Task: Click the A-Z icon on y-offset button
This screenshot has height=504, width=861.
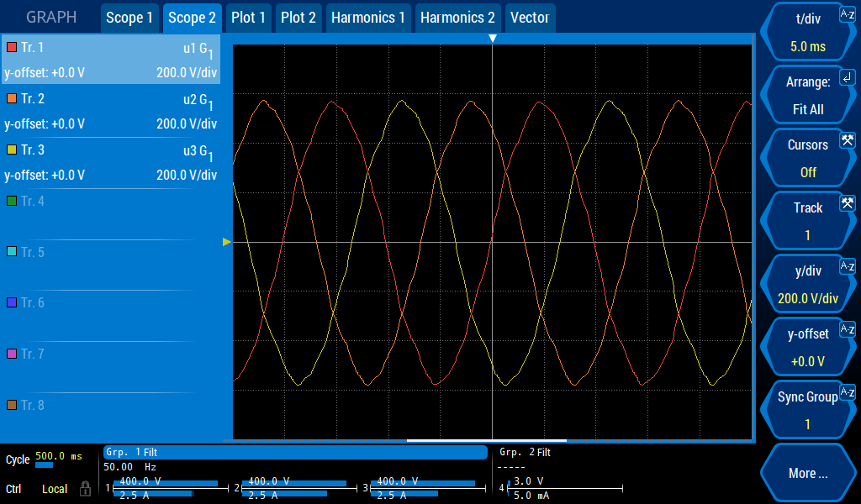Action: pos(847,328)
